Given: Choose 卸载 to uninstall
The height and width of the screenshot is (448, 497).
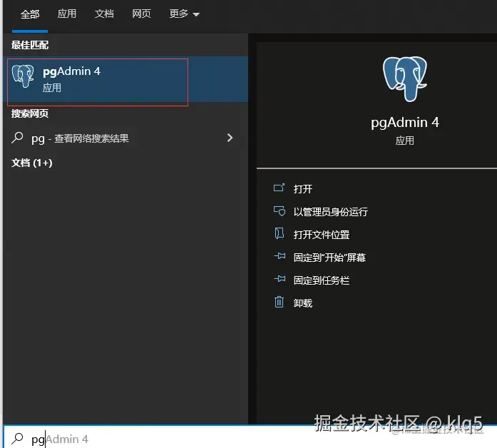Looking at the screenshot, I should 303,303.
